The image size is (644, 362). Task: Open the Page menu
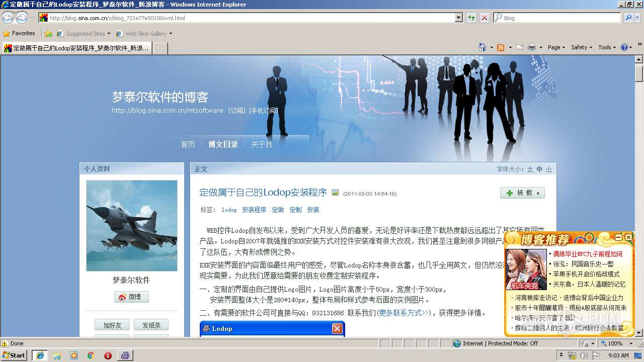pos(556,47)
